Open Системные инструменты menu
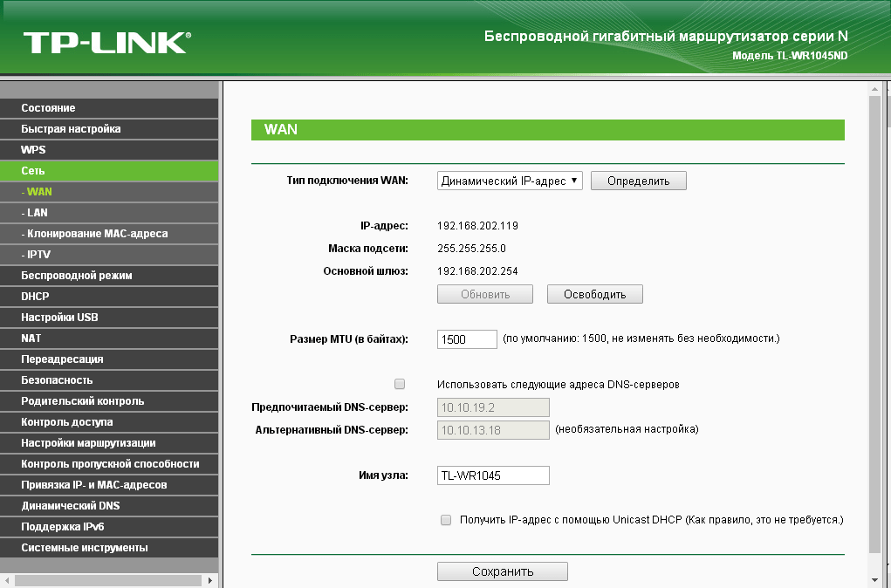 pos(85,548)
